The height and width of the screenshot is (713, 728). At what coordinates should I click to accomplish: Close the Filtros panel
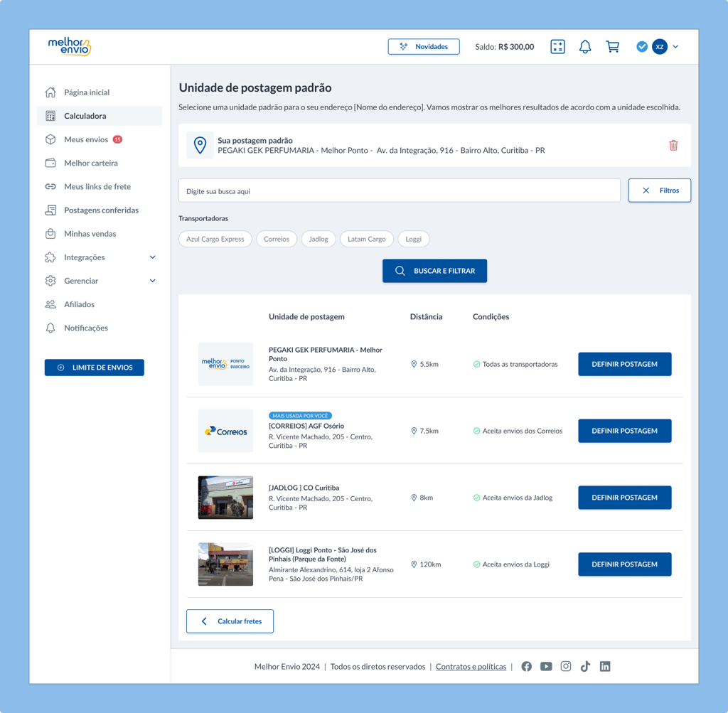coord(659,191)
